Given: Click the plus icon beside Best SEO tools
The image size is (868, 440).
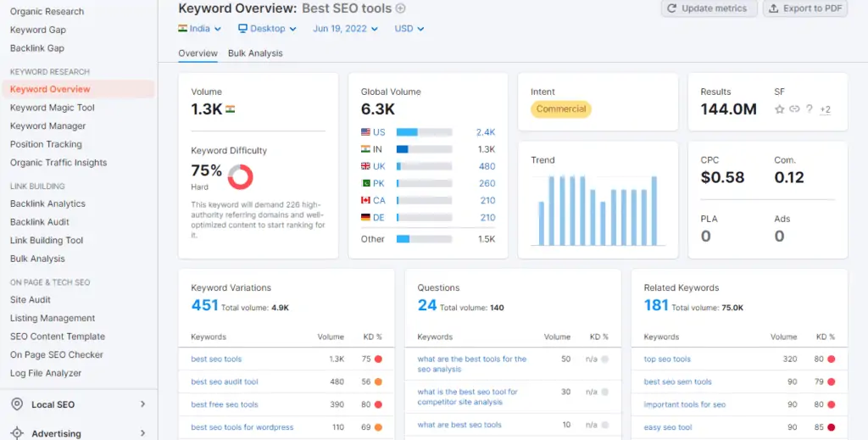Looking at the screenshot, I should point(401,8).
